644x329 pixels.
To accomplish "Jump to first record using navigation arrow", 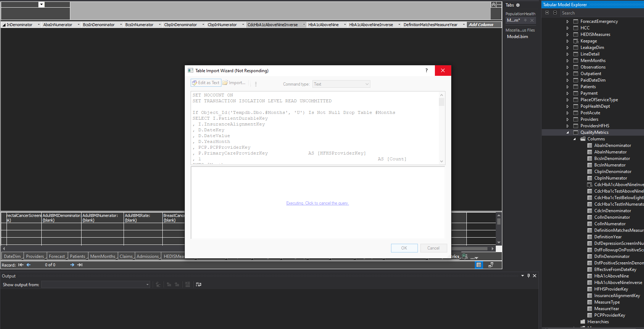I will tap(21, 265).
